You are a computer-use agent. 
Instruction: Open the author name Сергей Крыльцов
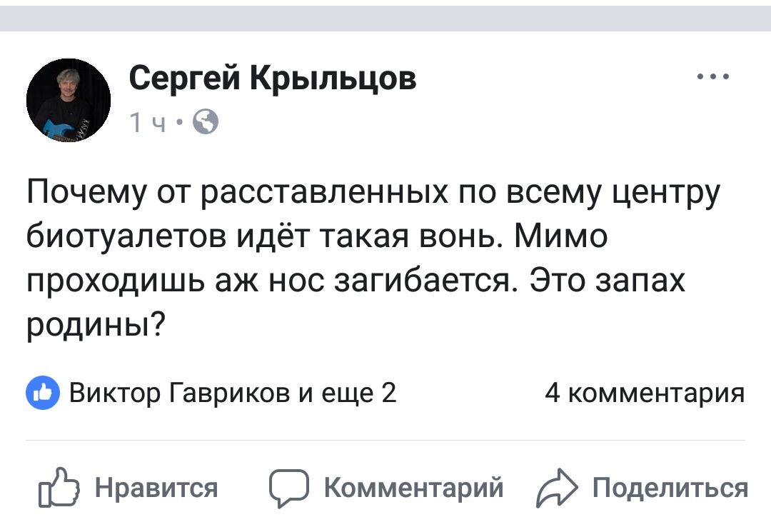[x=273, y=78]
